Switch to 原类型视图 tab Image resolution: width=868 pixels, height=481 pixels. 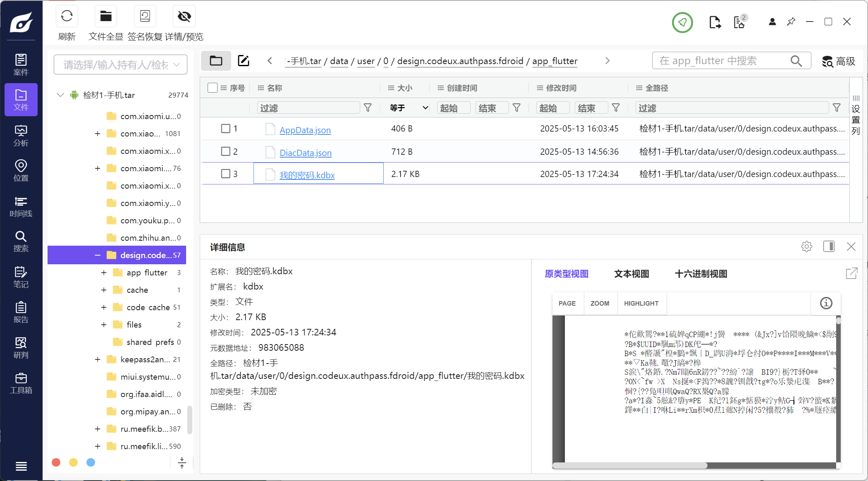tap(567, 274)
